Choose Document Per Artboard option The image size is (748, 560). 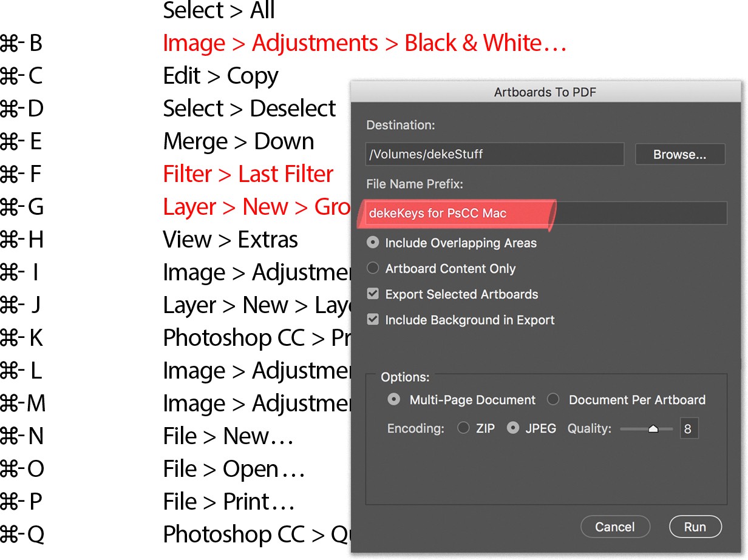[553, 400]
